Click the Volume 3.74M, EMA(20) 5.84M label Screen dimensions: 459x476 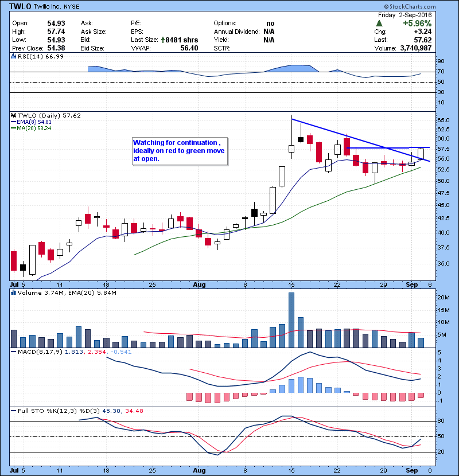pos(67,293)
